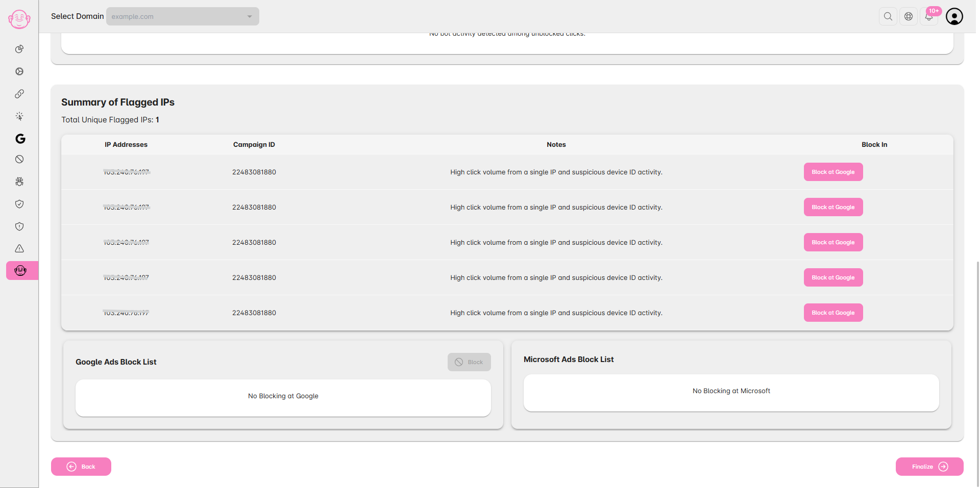Expand the Select Domain dropdown
980x488 pixels.
183,16
